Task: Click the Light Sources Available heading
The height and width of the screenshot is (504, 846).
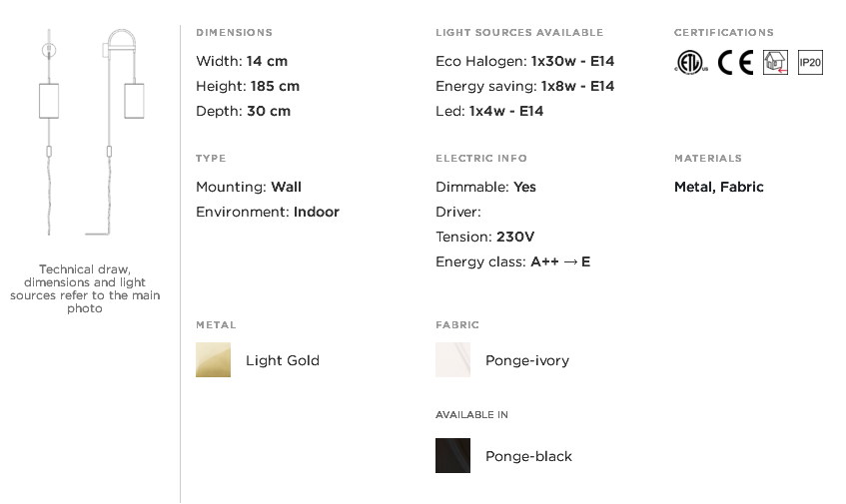Action: (x=519, y=32)
